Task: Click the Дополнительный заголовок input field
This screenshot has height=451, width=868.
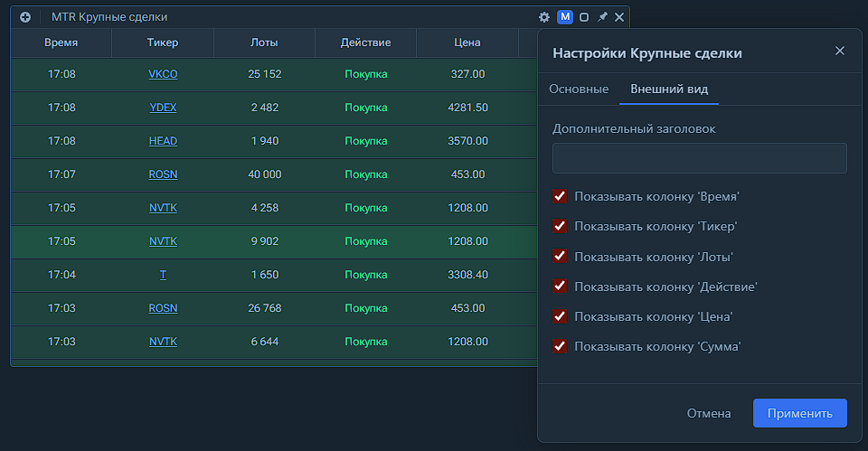Action: pyautogui.click(x=699, y=158)
